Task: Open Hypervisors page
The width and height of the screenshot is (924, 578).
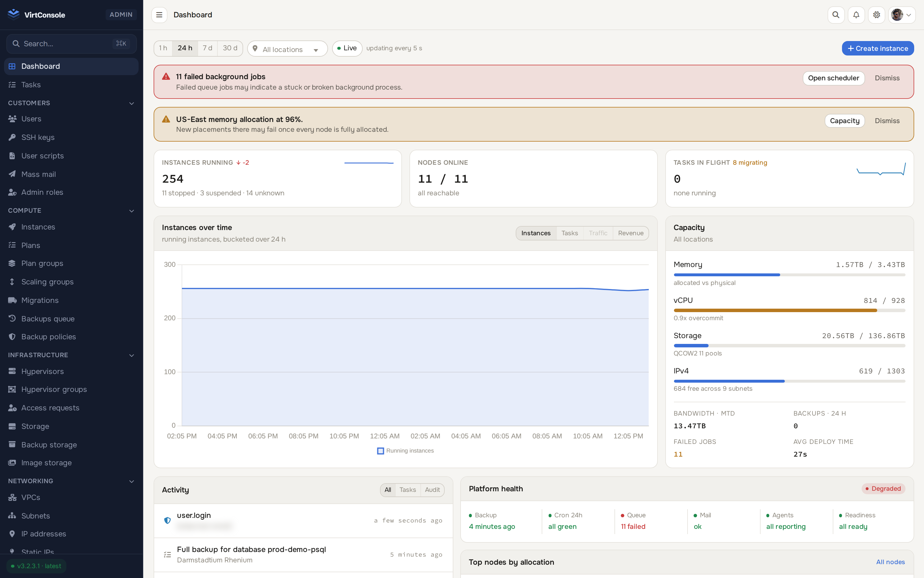Action: pyautogui.click(x=71, y=371)
